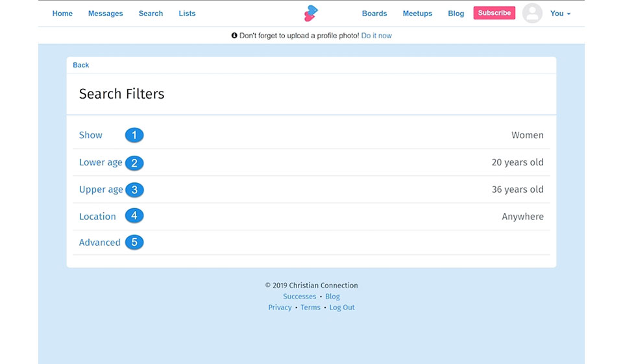Click the Log Out footer link

coord(342,308)
